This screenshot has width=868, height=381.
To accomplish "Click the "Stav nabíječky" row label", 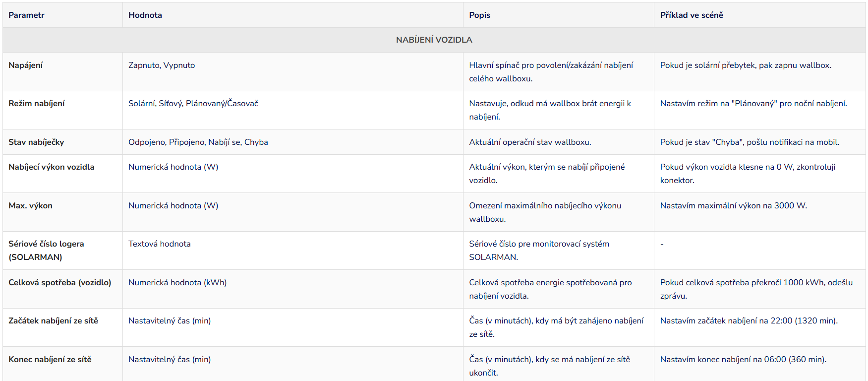I will click(x=36, y=142).
